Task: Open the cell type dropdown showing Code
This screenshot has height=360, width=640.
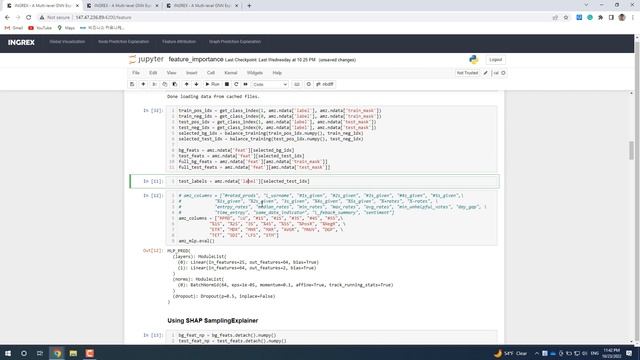Action: pyautogui.click(x=270, y=84)
